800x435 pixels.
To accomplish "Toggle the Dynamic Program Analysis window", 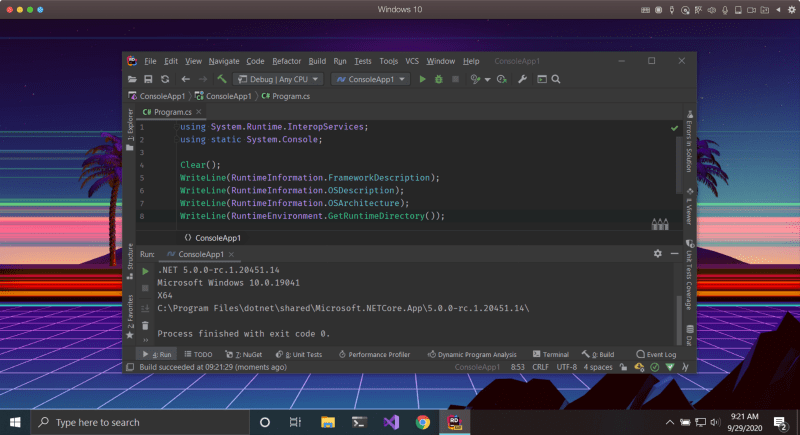I will (472, 354).
